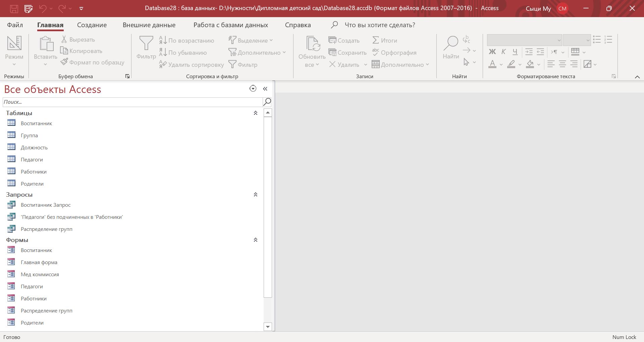Collapse the Таблицы group
This screenshot has width=644, height=342.
pyautogui.click(x=256, y=113)
